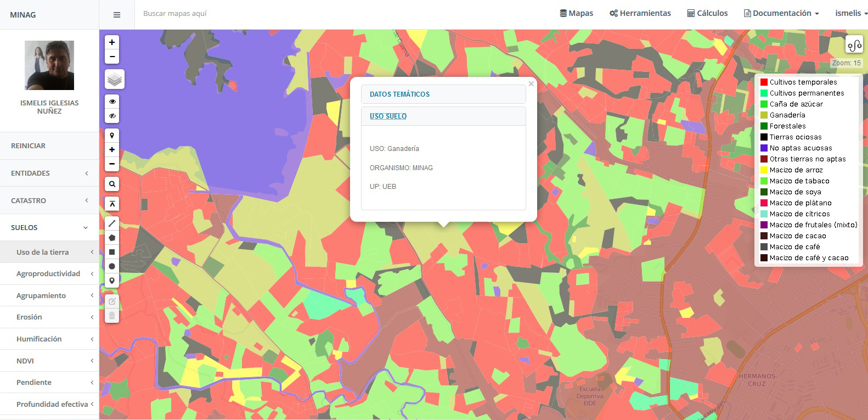868x420 pixels.
Task: Click the map search magnifier icon
Action: (112, 184)
